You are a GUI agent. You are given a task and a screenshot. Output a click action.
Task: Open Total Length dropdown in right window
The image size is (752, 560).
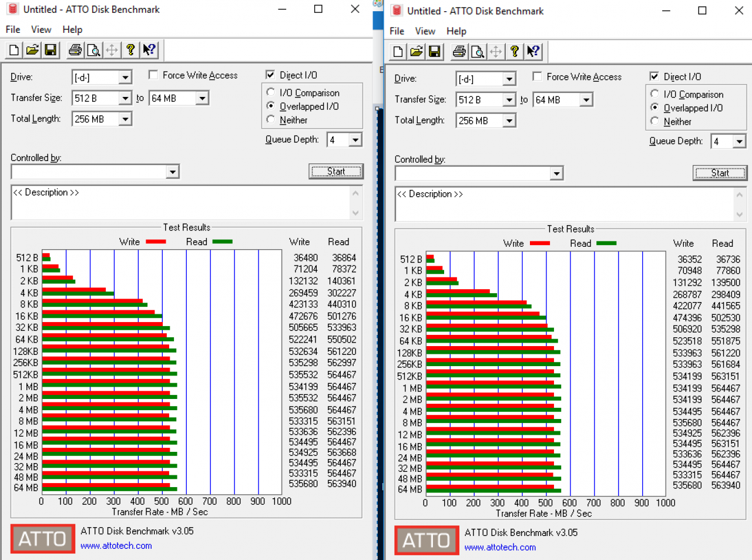tap(509, 120)
